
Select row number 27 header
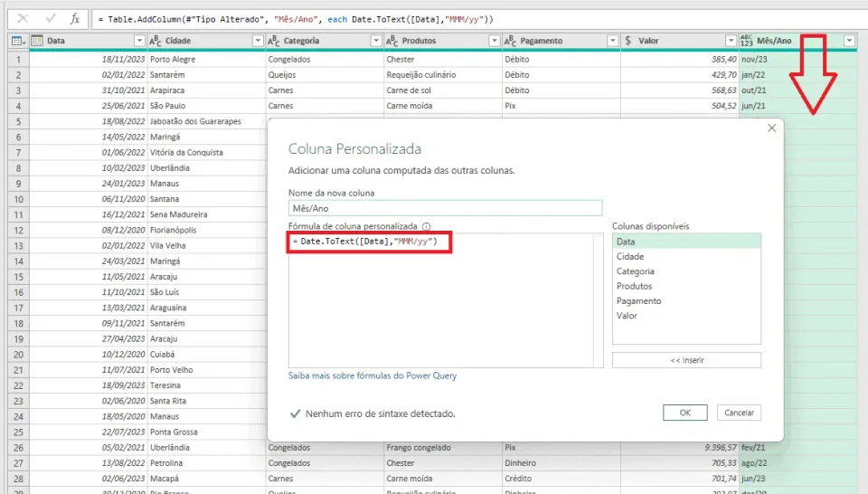coord(18,463)
